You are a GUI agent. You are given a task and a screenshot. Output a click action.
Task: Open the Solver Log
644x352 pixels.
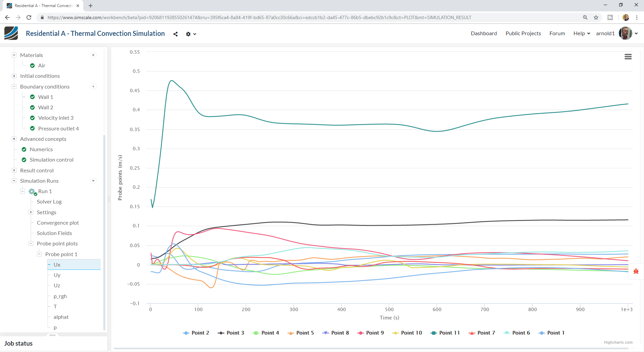pos(49,202)
